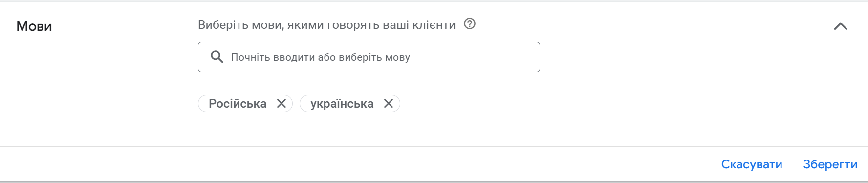Remove the Російська language chip
The width and height of the screenshot is (868, 183).
pos(282,103)
